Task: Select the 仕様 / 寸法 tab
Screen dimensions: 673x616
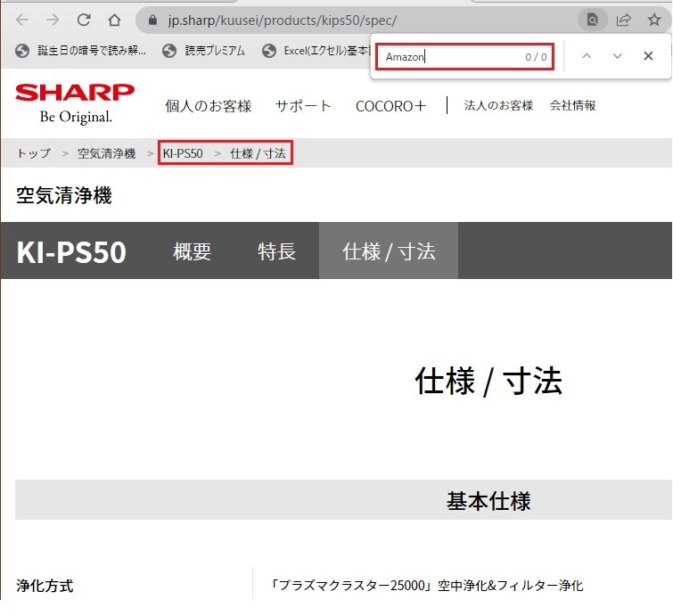Action: coord(389,251)
